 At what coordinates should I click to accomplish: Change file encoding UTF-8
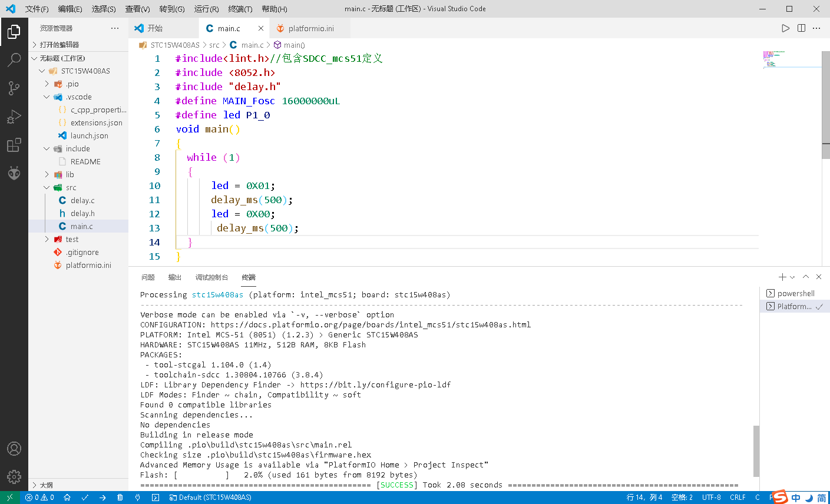coord(712,498)
